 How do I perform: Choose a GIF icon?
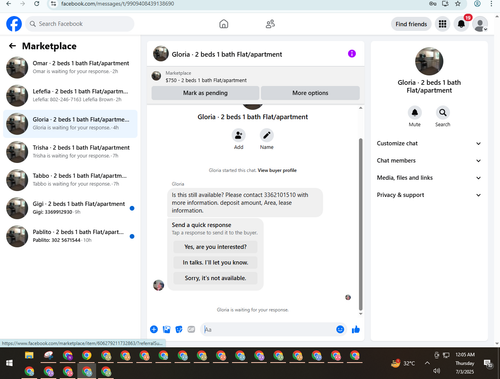pos(191,329)
